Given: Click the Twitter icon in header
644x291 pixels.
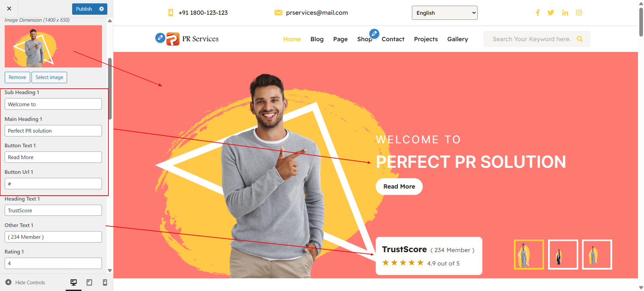Looking at the screenshot, I should click(x=551, y=13).
